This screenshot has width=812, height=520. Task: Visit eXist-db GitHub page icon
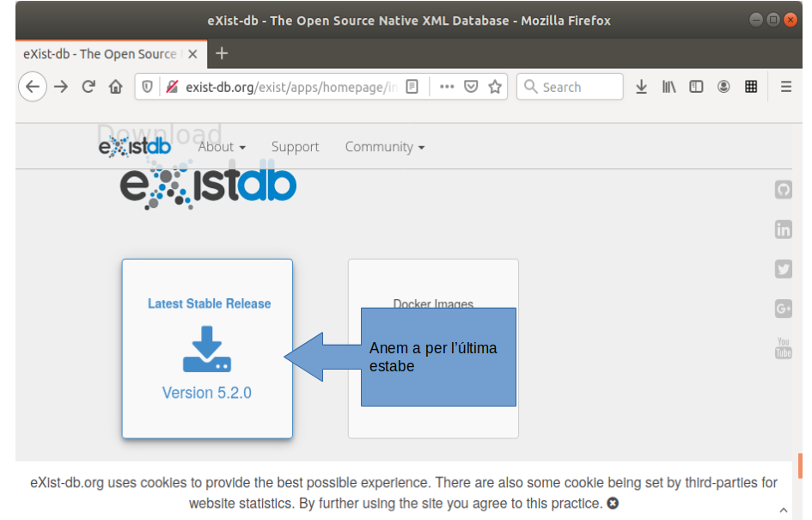pos(783,190)
